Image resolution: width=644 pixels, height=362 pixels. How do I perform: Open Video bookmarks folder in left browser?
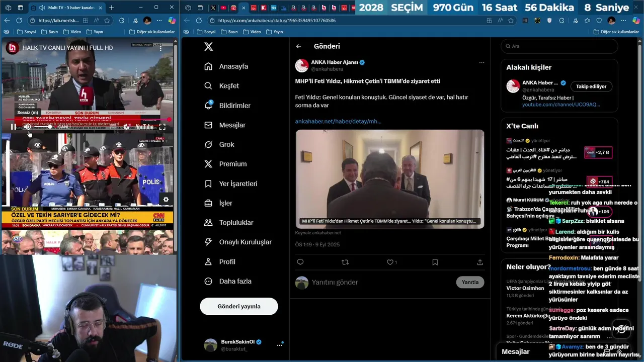[71, 32]
